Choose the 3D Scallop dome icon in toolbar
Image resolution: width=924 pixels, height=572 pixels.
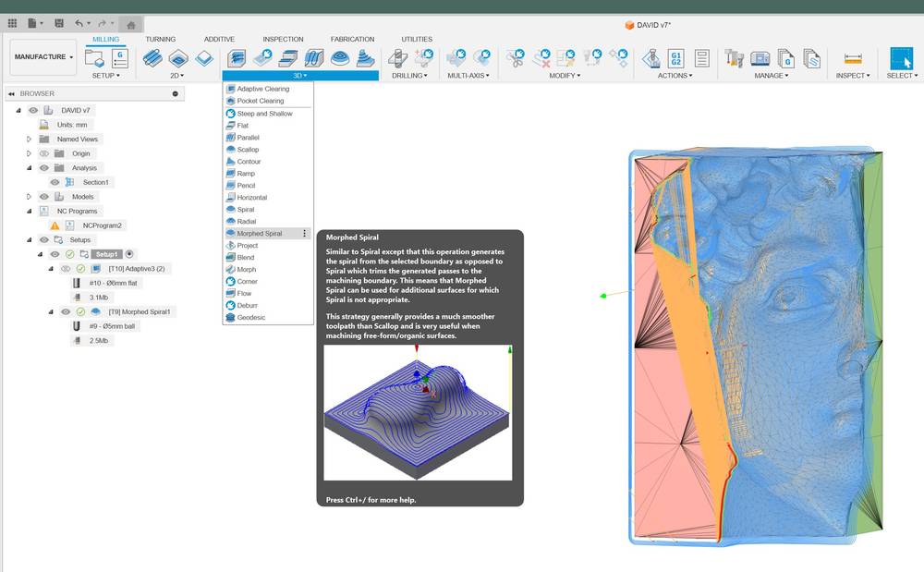coord(340,58)
